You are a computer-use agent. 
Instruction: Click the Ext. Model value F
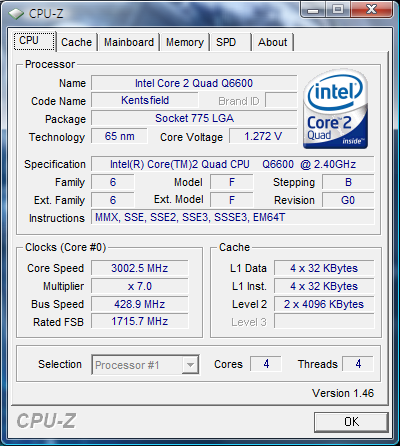click(231, 200)
